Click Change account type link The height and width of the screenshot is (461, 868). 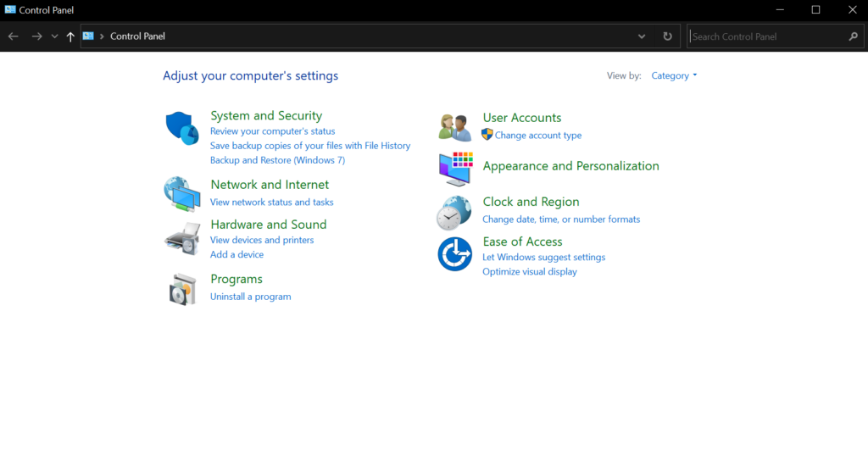click(538, 135)
